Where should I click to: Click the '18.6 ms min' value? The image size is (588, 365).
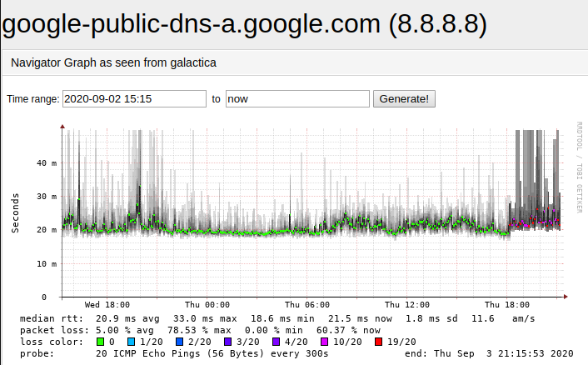[x=282, y=319]
